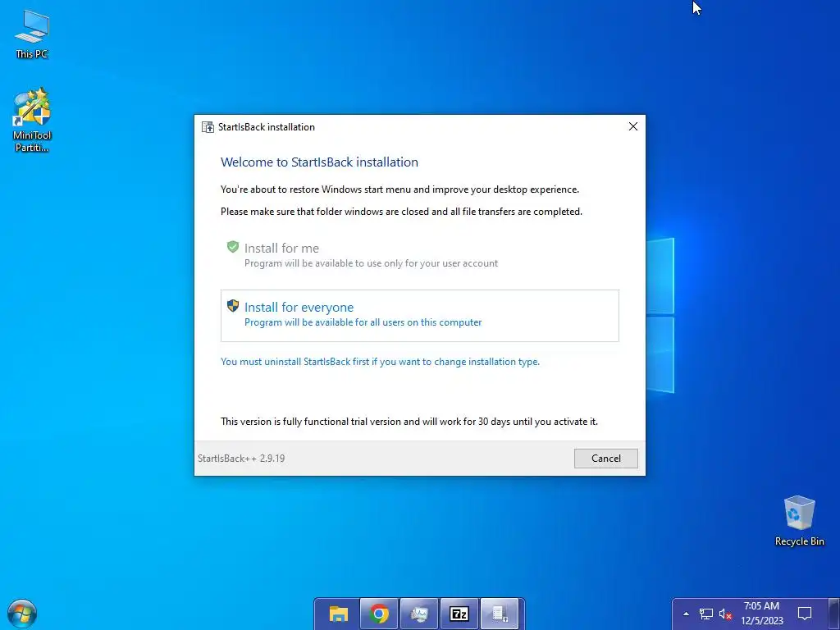Choose Install for everyone option
840x630 pixels.
click(x=419, y=316)
